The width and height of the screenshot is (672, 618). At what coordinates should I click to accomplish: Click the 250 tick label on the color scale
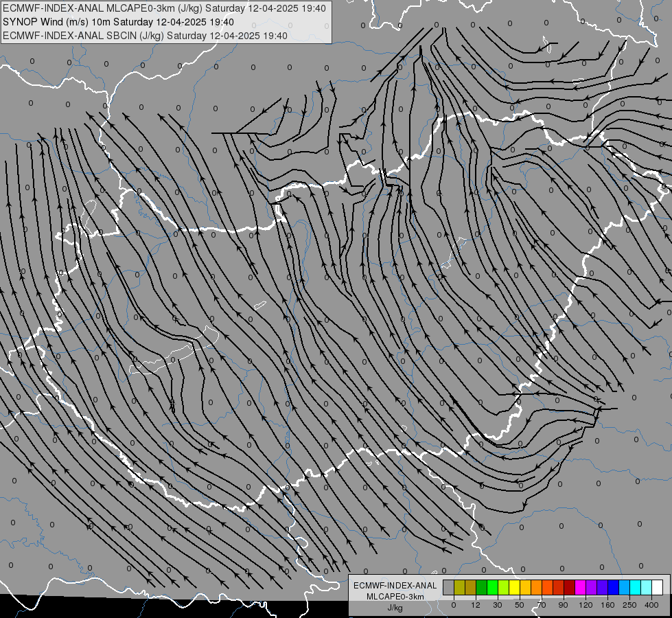629,605
